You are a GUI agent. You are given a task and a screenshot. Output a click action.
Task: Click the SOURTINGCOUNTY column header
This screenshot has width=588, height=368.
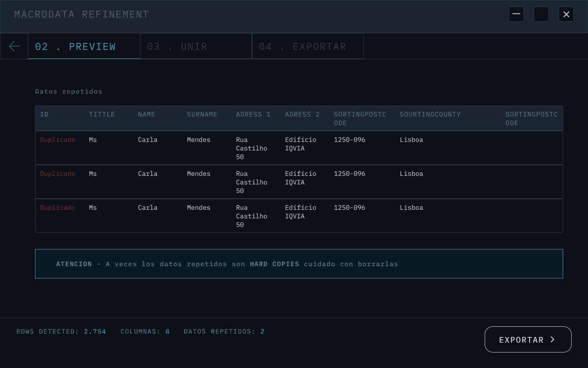[x=430, y=114]
